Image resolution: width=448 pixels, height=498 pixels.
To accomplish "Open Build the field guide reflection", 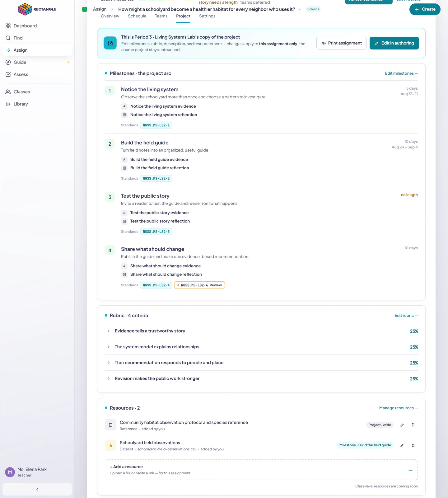I will coord(160,168).
